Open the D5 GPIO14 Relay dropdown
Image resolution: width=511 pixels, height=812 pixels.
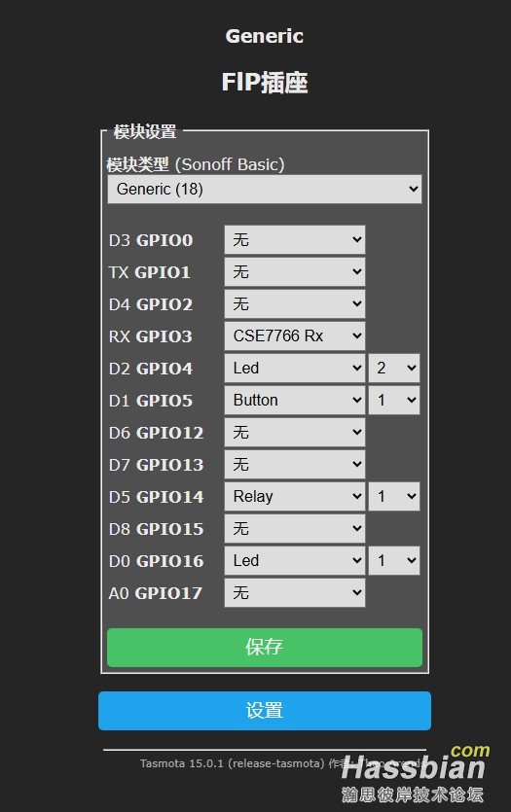click(294, 497)
